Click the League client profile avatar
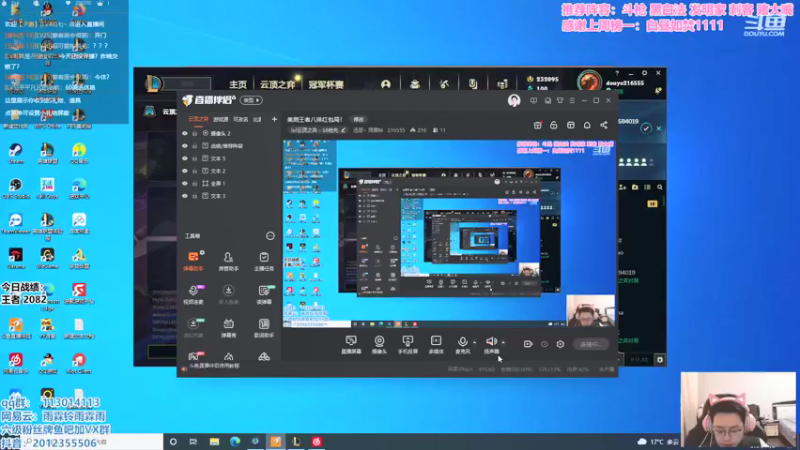 [589, 81]
